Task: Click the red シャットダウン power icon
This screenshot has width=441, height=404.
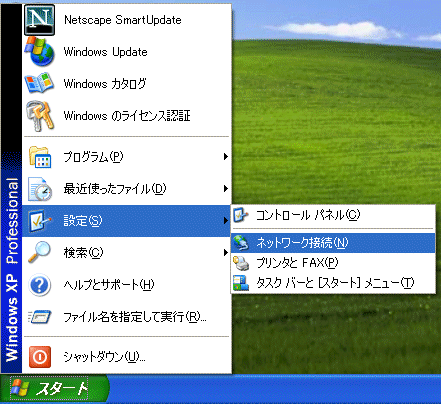Action: tap(40, 357)
